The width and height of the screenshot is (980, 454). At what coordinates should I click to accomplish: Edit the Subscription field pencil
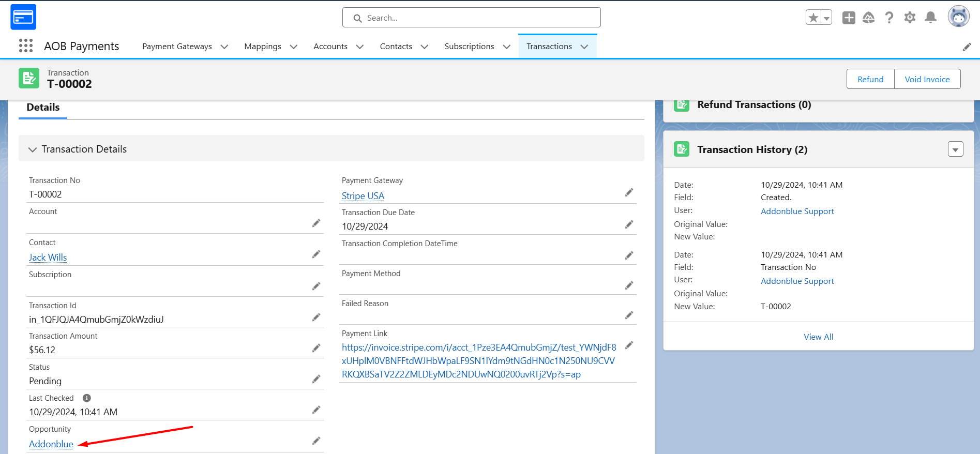coord(316,286)
